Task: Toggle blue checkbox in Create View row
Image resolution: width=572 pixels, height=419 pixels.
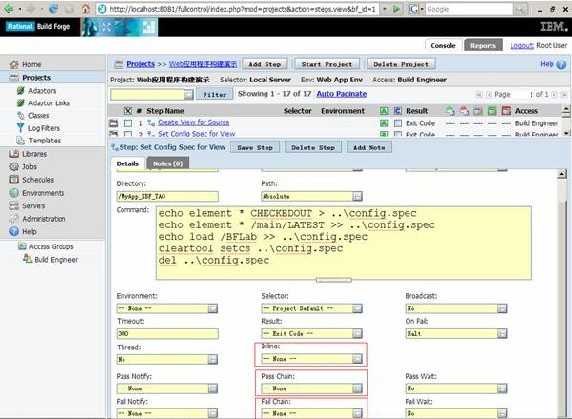Action: pyautogui.click(x=398, y=123)
